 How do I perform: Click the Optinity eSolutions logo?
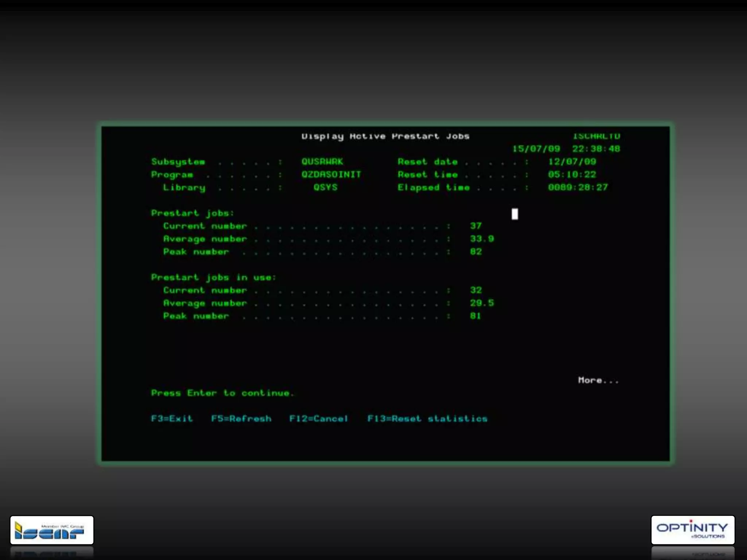[x=692, y=530]
